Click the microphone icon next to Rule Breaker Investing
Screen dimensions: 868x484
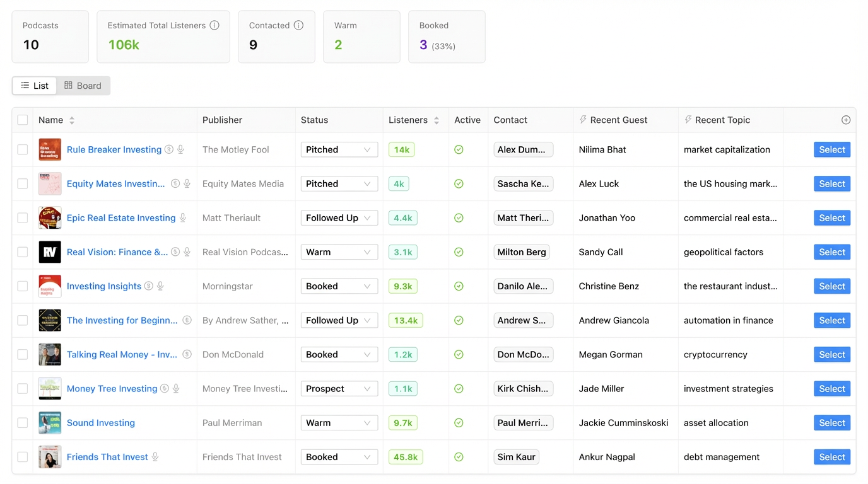180,149
